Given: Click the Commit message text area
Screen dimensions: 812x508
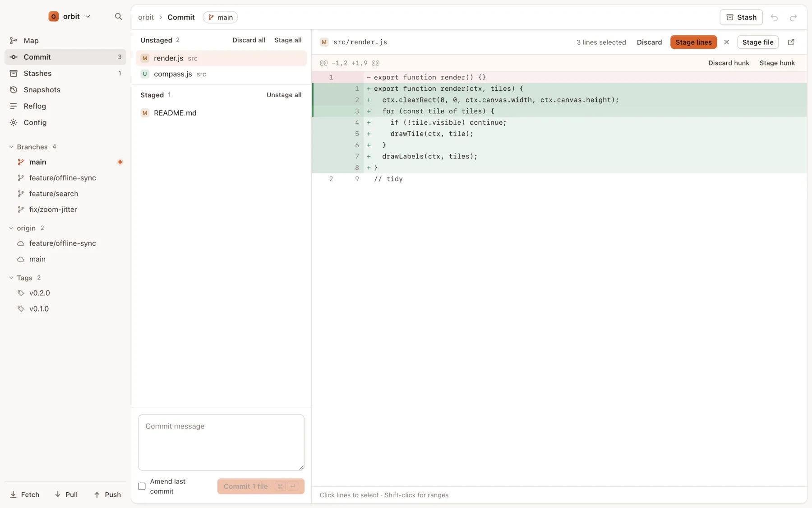Looking at the screenshot, I should pos(221,443).
